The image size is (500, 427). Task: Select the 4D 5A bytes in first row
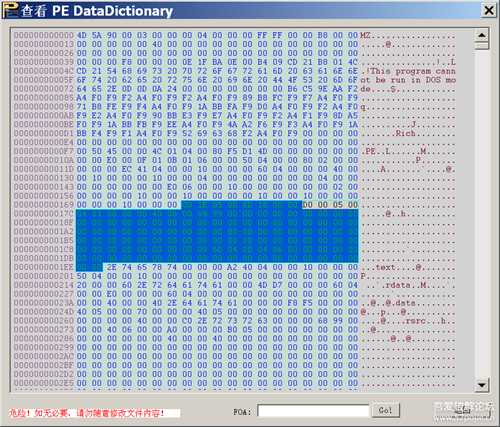click(89, 35)
